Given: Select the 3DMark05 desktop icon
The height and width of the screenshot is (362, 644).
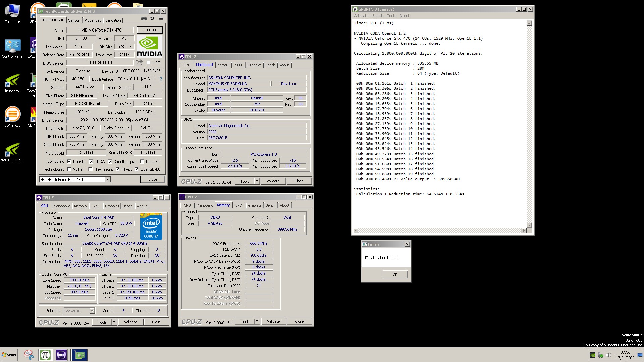Looking at the screenshot, I should pos(12,117).
